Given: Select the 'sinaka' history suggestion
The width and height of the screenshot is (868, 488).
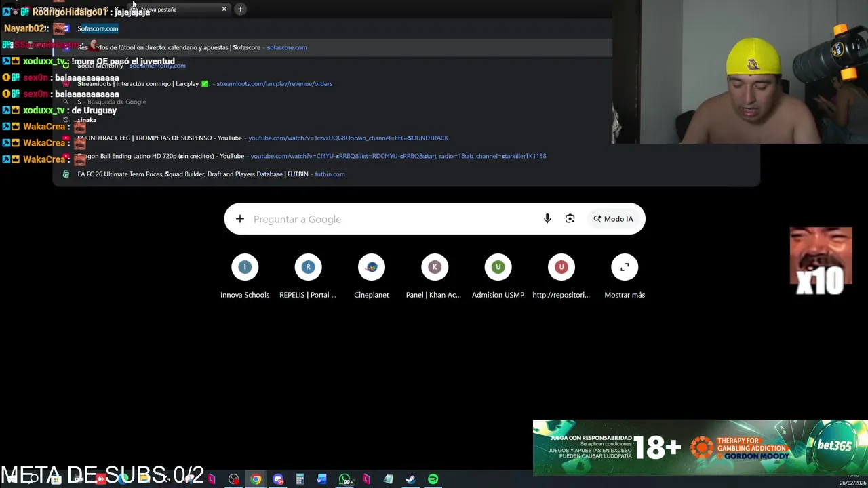Looking at the screenshot, I should click(332, 120).
